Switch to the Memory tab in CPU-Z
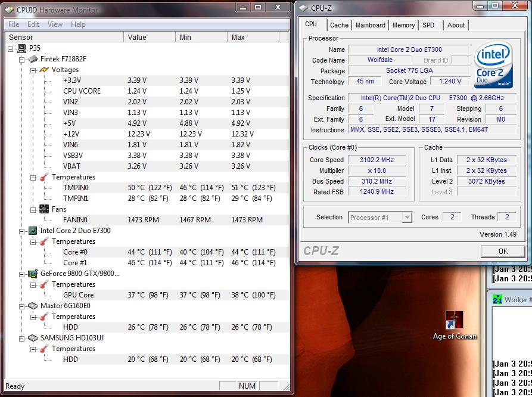The width and height of the screenshot is (532, 397). point(403,25)
